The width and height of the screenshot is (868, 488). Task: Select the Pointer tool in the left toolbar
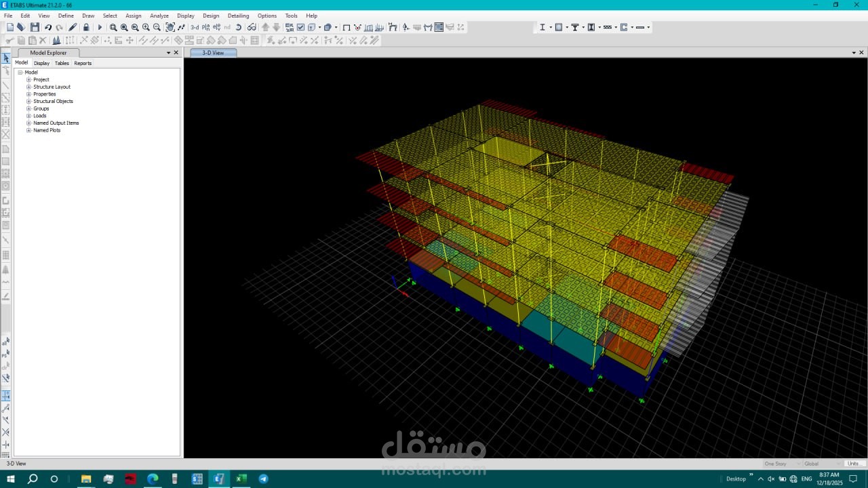6,58
